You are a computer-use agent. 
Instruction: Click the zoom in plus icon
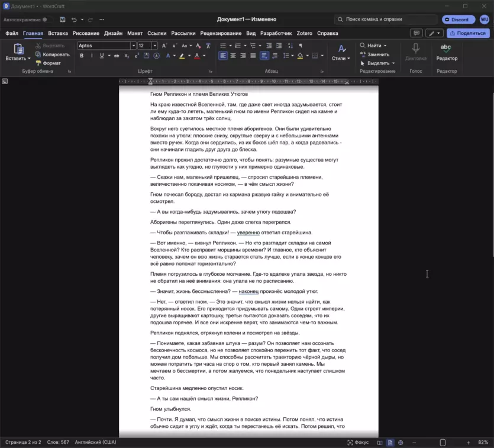468,442
